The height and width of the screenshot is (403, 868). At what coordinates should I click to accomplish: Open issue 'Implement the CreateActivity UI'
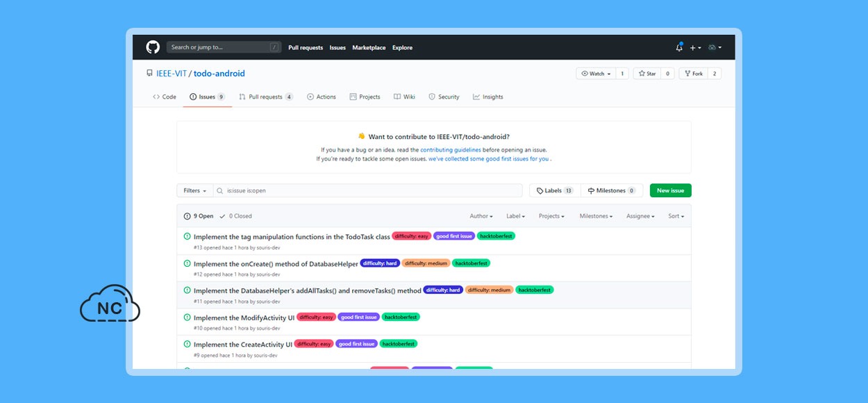243,345
